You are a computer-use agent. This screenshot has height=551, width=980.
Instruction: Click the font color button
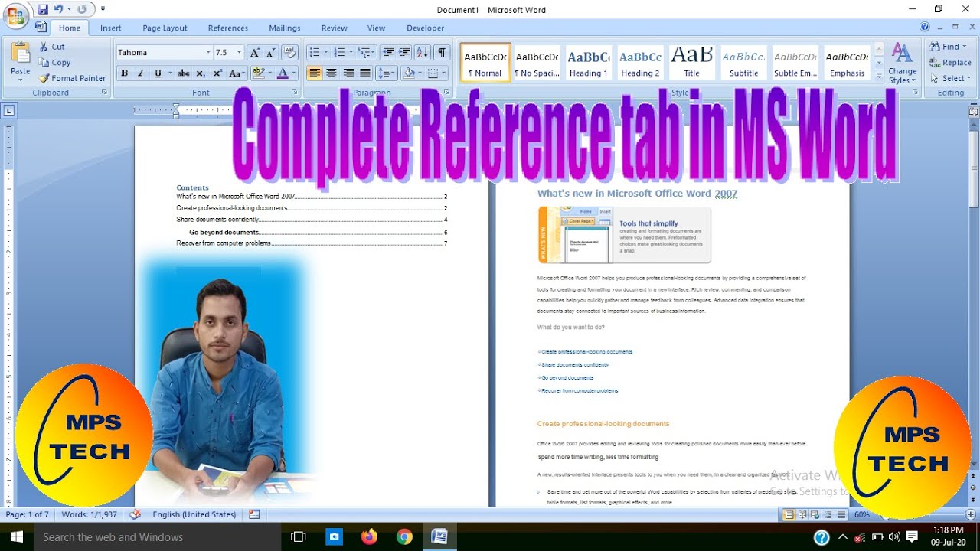pos(283,73)
